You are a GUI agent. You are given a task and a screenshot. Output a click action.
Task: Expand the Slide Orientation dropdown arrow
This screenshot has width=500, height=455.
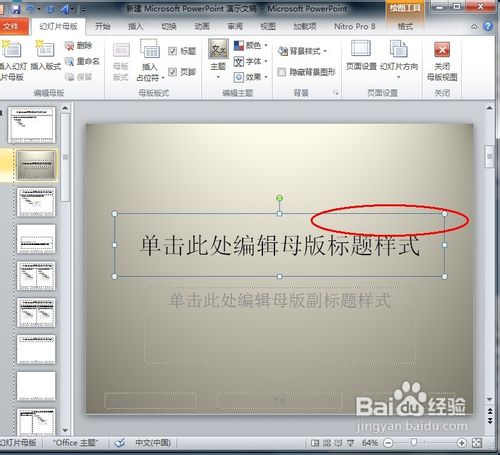399,77
